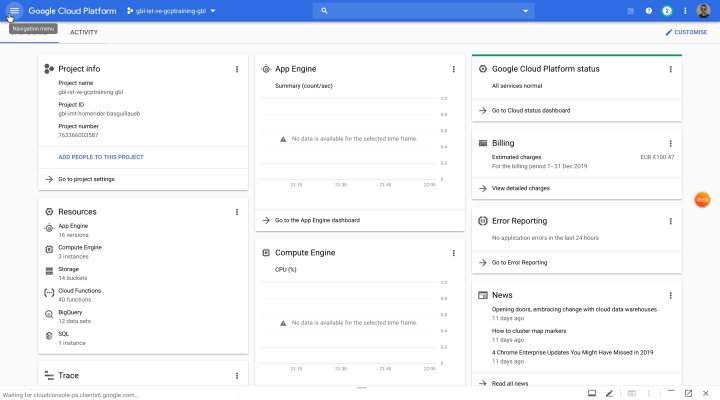Open Chrome Enterprise Updates 2019 article
This screenshot has height=400, width=720.
573,353
